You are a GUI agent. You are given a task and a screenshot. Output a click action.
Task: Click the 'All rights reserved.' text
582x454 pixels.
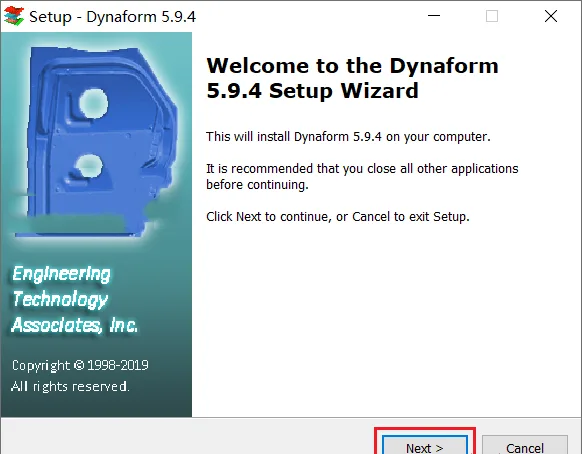[70, 386]
